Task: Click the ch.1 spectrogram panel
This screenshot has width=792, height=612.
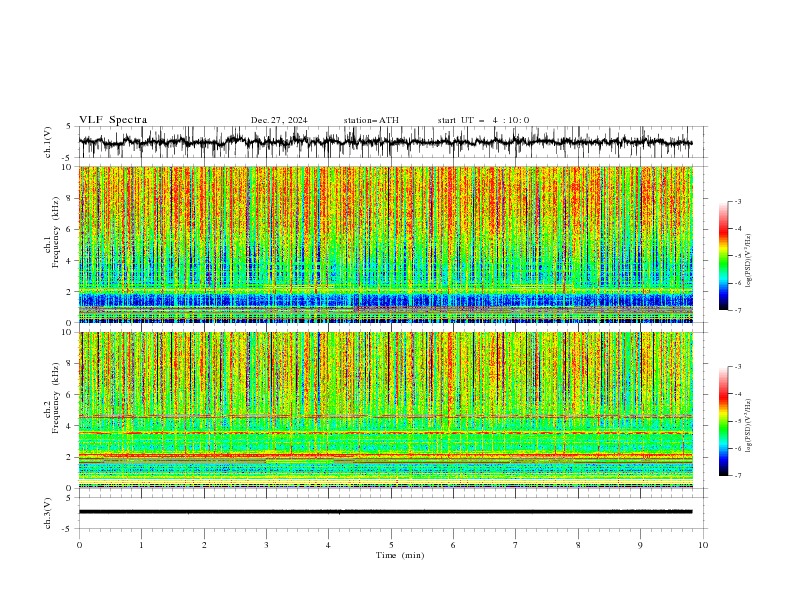Action: tap(385, 244)
